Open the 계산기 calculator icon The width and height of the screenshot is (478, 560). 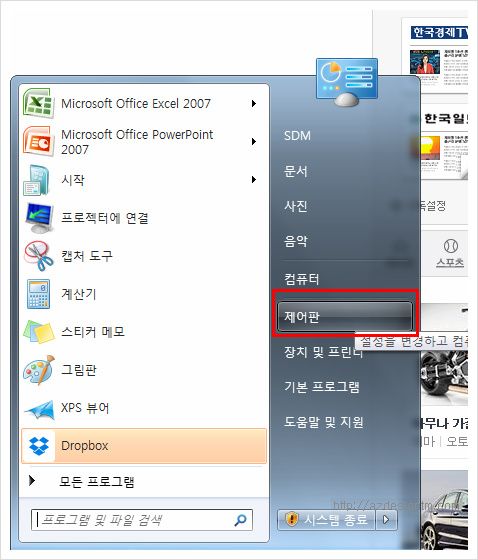(38, 294)
